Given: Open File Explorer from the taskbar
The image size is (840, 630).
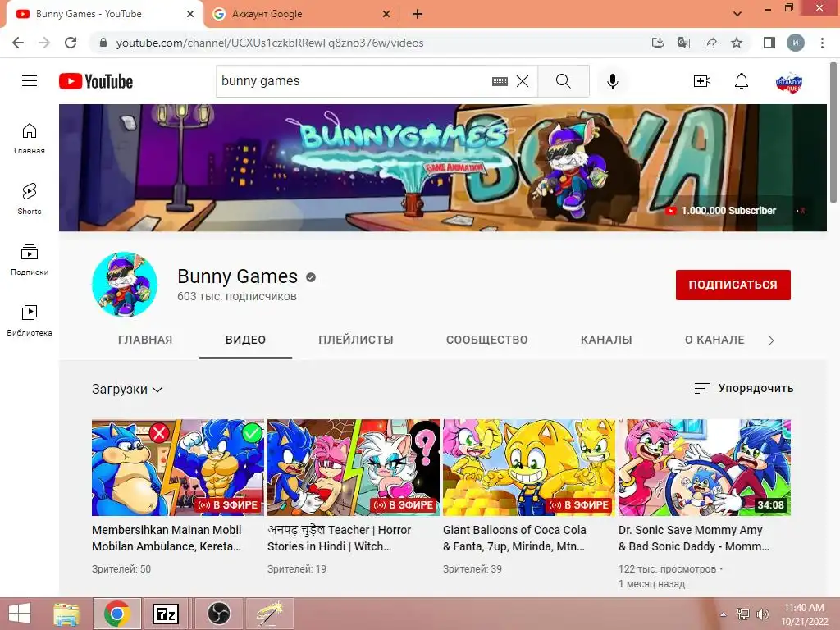Looking at the screenshot, I should point(67,614).
